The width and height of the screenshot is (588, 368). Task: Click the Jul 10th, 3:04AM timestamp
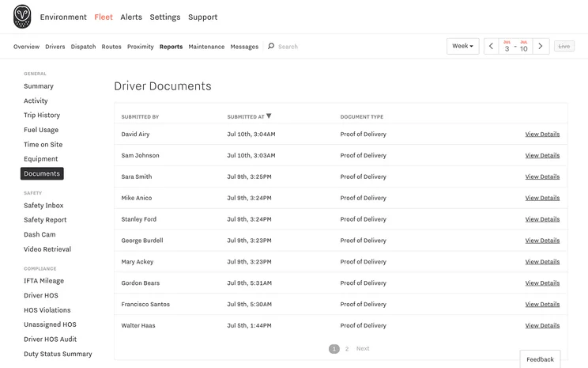pos(251,134)
